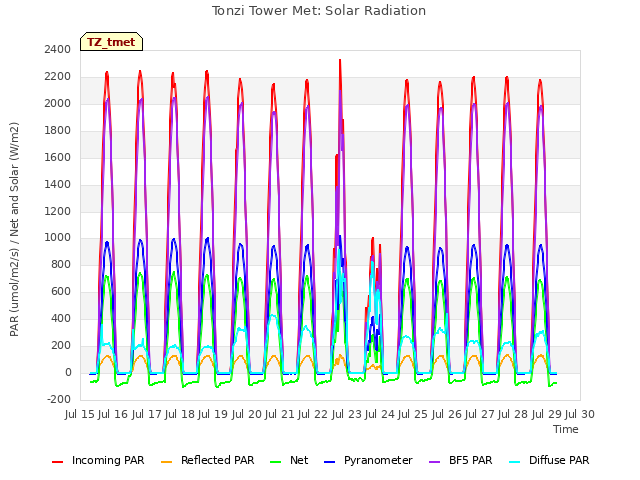Click the 1000 y-axis tick label

(58, 238)
